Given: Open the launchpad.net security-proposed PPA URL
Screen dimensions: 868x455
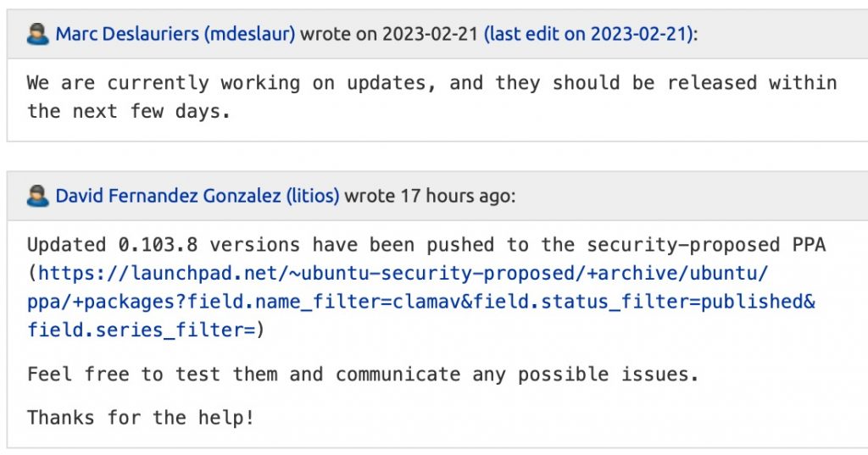Looking at the screenshot, I should (x=421, y=302).
